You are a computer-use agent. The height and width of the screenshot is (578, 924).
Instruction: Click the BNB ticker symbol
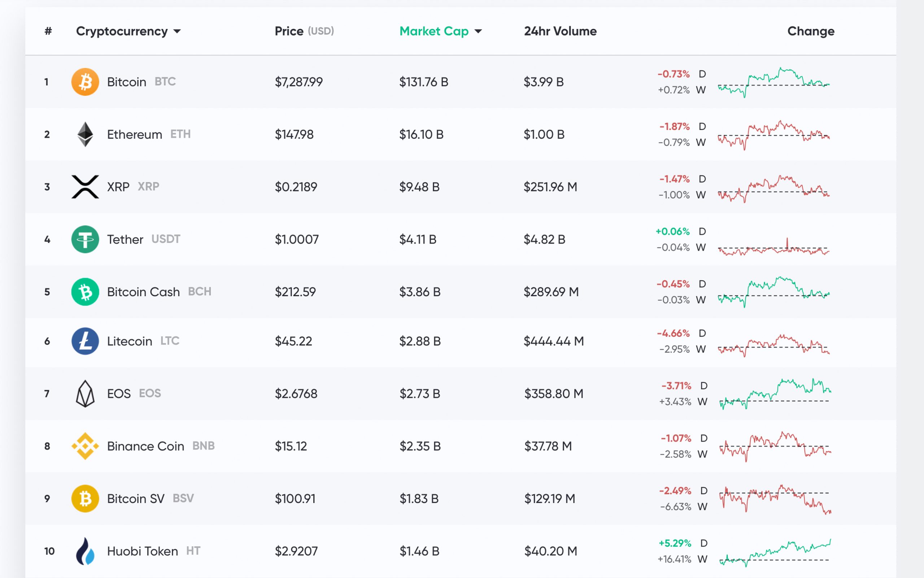coord(203,446)
